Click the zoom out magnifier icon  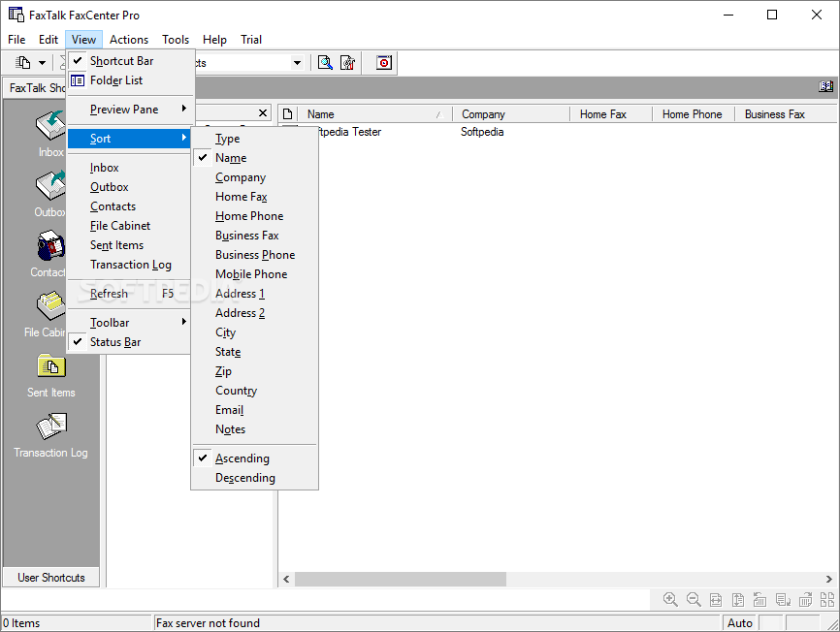694,599
